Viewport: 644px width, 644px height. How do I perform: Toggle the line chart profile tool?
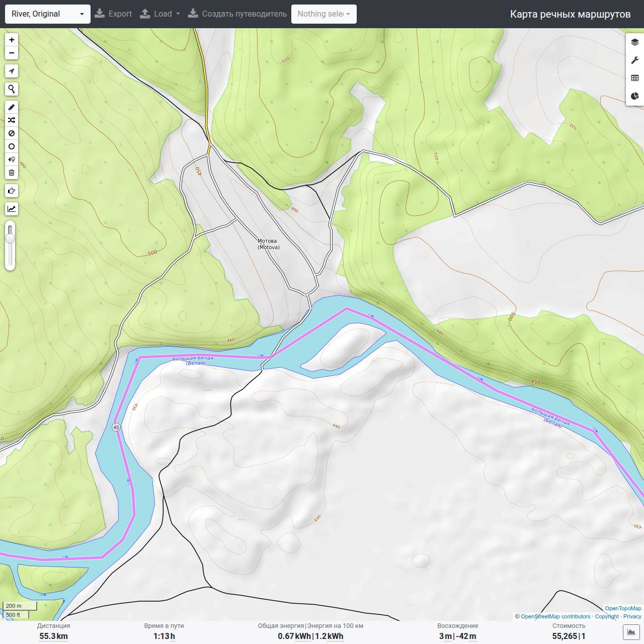pos(12,209)
